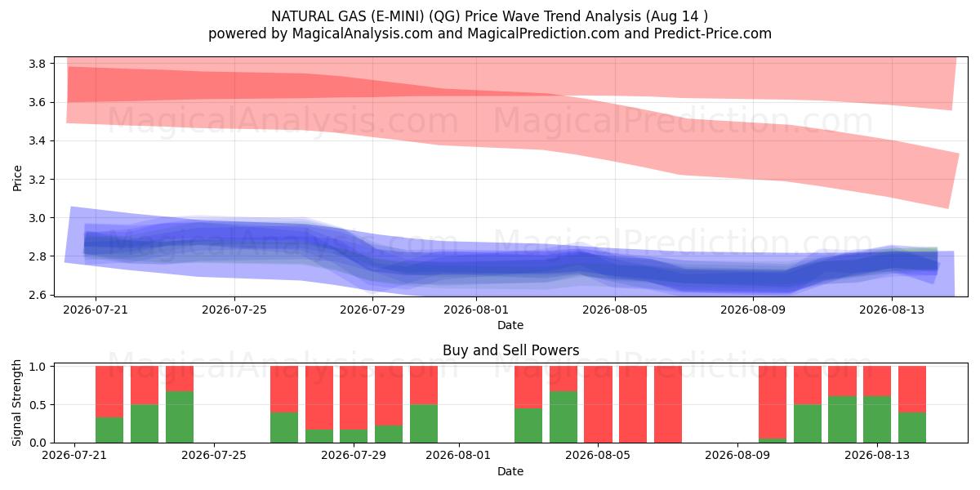Click 2026-07-25 on the price chart axis
The height and width of the screenshot is (490, 980).
coord(234,310)
